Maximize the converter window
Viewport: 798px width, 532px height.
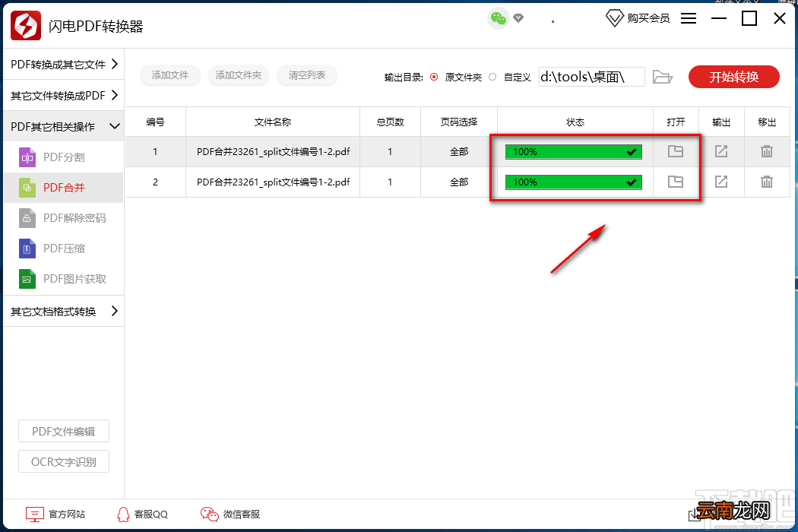click(x=749, y=19)
